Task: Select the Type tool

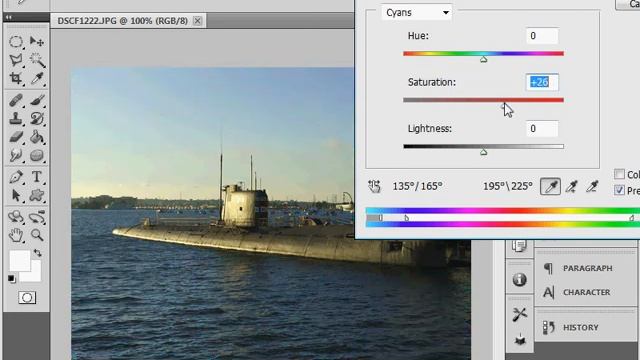Action: [x=37, y=177]
